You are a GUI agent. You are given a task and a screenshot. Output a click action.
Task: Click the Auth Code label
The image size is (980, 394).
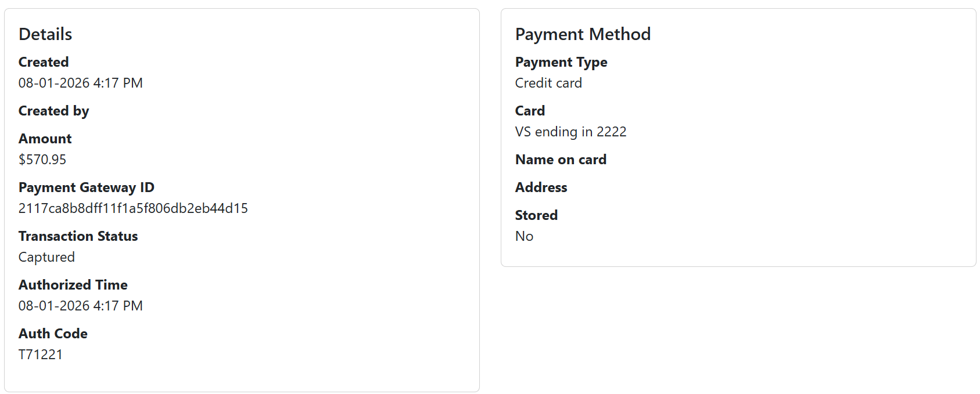pos(53,334)
